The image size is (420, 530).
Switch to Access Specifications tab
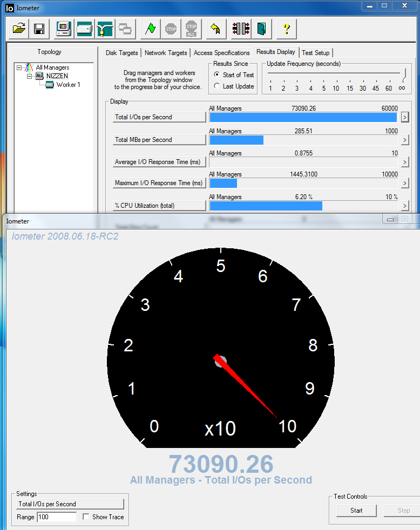(x=221, y=53)
